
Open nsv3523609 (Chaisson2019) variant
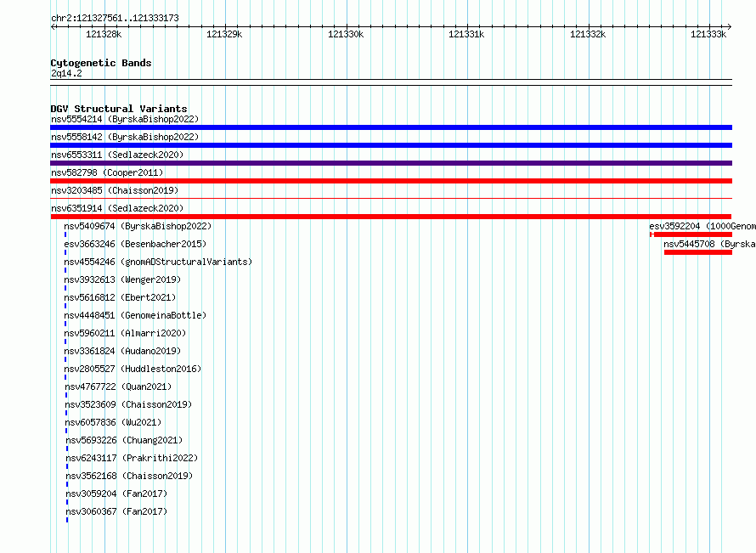pos(129,404)
